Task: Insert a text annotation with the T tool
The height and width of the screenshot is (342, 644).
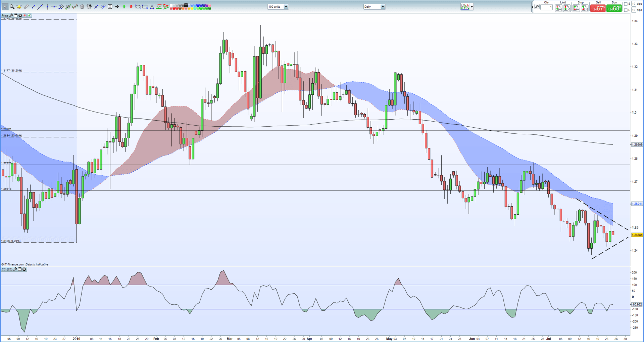Action: [110, 7]
